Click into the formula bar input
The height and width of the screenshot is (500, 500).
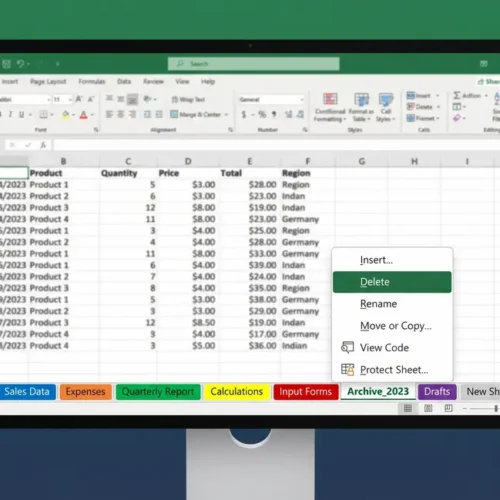point(277,145)
